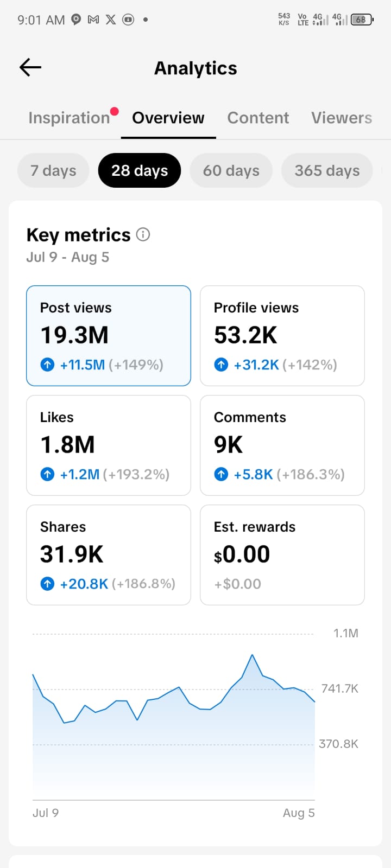The height and width of the screenshot is (868, 391).
Task: Open the Key metrics info icon
Action: (143, 234)
